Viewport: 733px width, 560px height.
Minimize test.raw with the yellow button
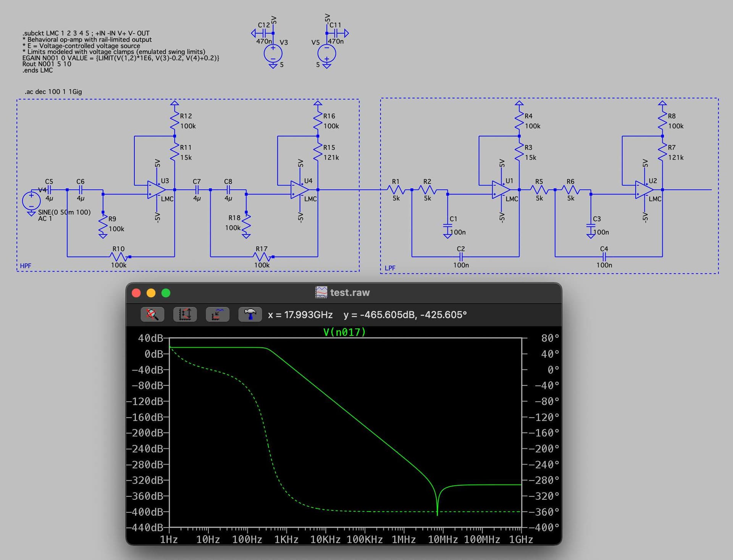pos(151,293)
